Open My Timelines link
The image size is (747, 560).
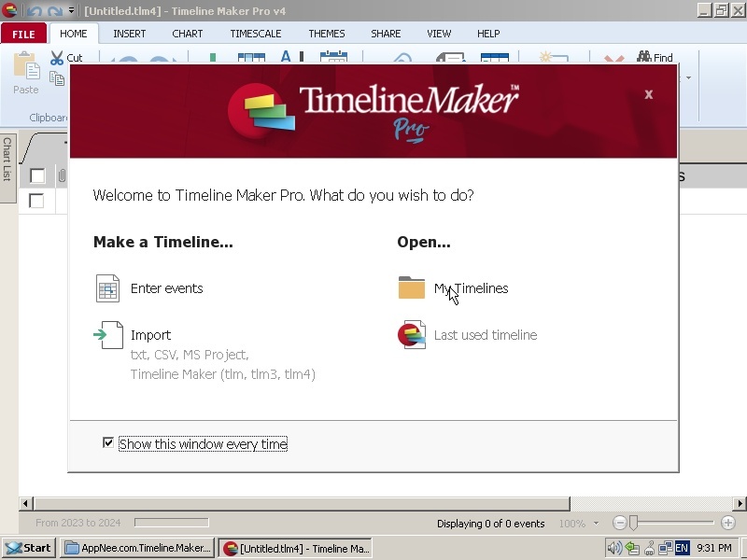click(x=471, y=288)
